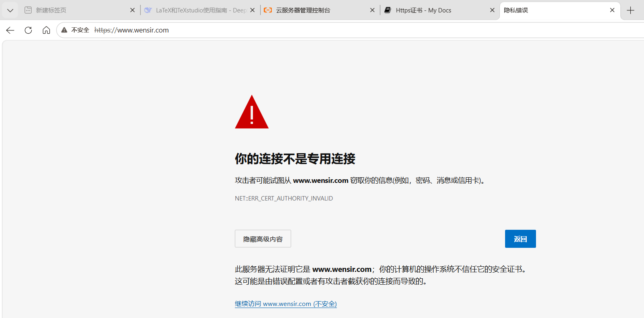
Task: Go to home page icon
Action: (x=46, y=30)
